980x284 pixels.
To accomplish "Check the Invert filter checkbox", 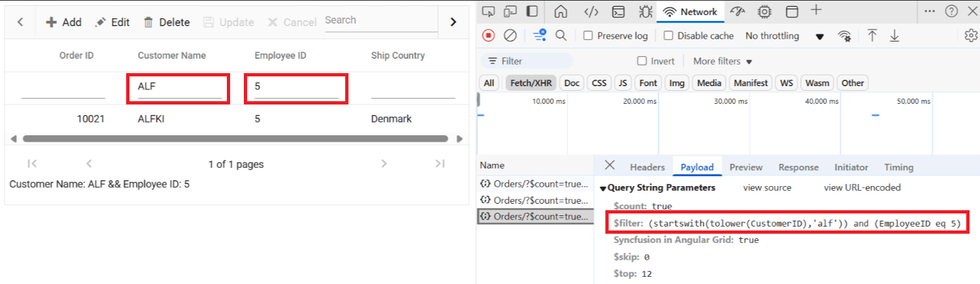I will tap(642, 61).
